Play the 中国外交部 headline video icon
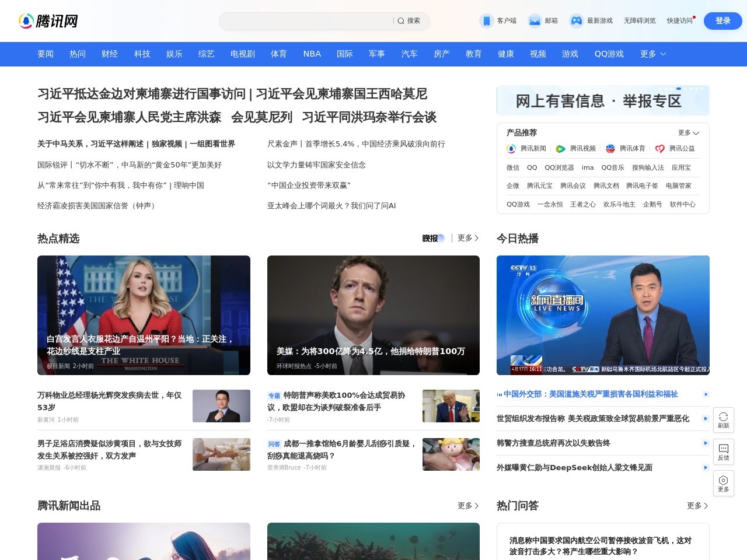 point(706,394)
